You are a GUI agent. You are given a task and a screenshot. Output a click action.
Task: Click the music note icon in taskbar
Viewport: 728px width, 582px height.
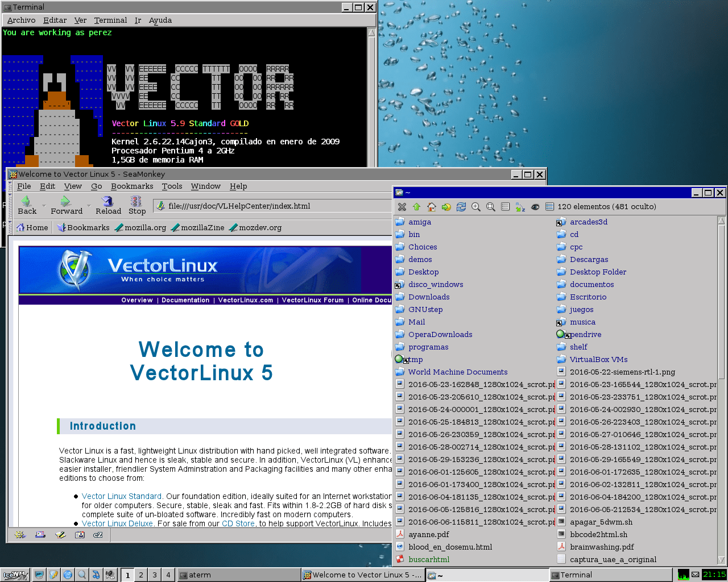click(x=96, y=575)
